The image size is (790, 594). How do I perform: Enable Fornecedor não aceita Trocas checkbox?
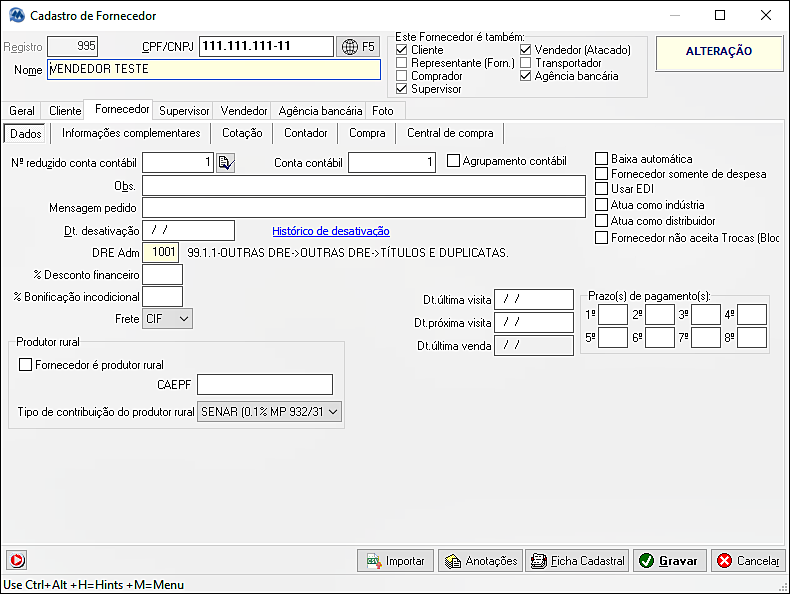pyautogui.click(x=601, y=237)
